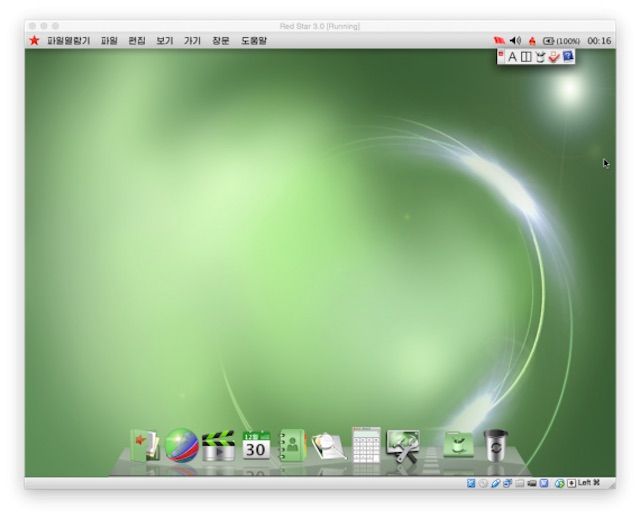
Task: Click the red flame tray icon
Action: (x=532, y=41)
